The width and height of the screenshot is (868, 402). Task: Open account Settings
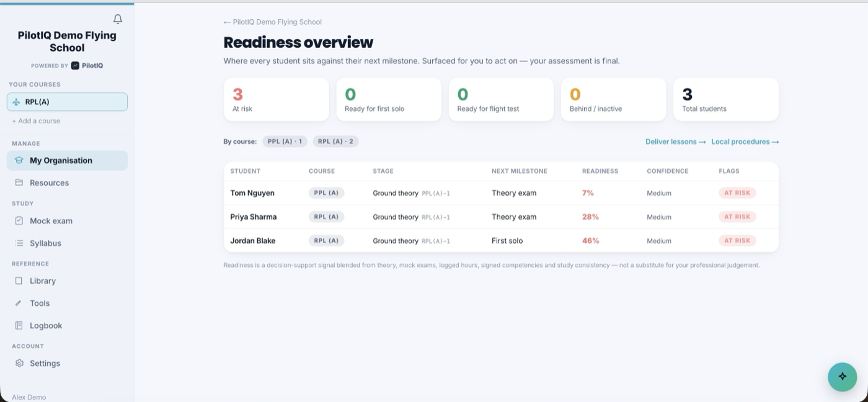pyautogui.click(x=67, y=364)
